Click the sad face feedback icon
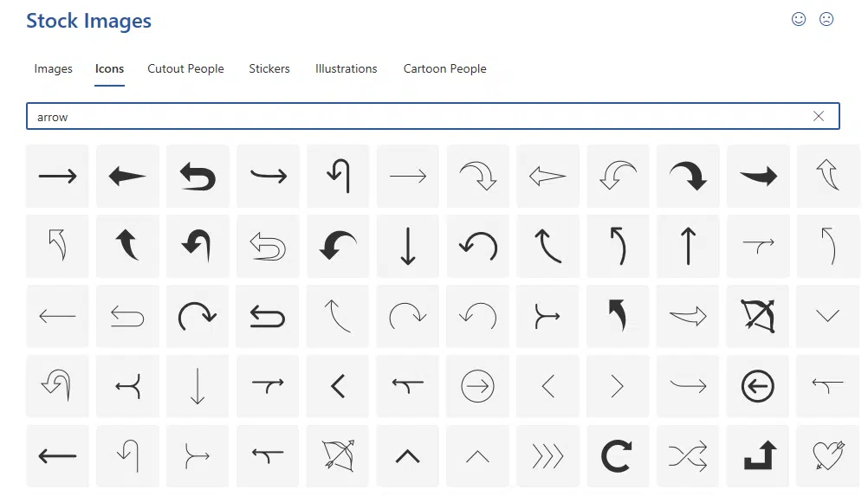This screenshot has width=868, height=496. click(x=826, y=19)
